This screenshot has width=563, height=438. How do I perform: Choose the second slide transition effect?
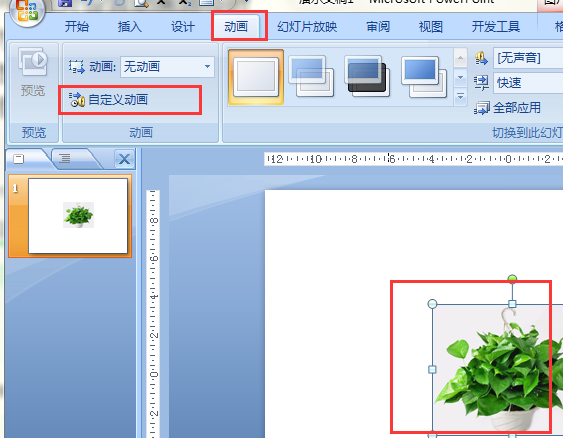(x=311, y=77)
